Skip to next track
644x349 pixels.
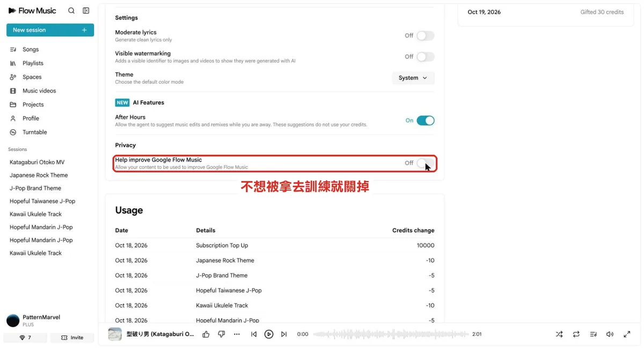284,334
